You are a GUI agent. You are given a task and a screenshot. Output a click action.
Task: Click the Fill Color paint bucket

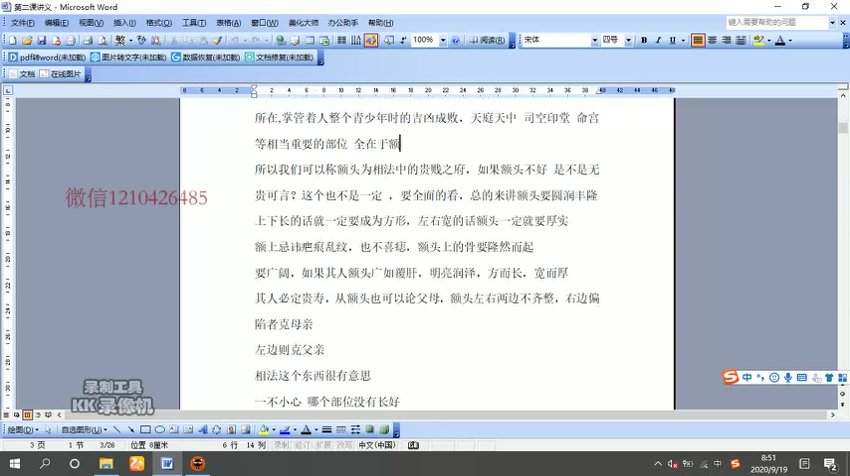coord(263,430)
